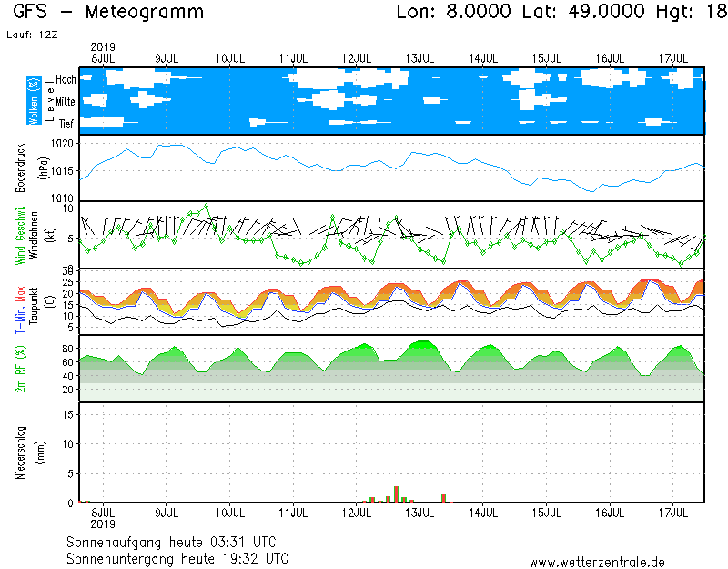This screenshot has height=569, width=728.
Task: Click the 1010 pressure axis value
Action: point(62,198)
